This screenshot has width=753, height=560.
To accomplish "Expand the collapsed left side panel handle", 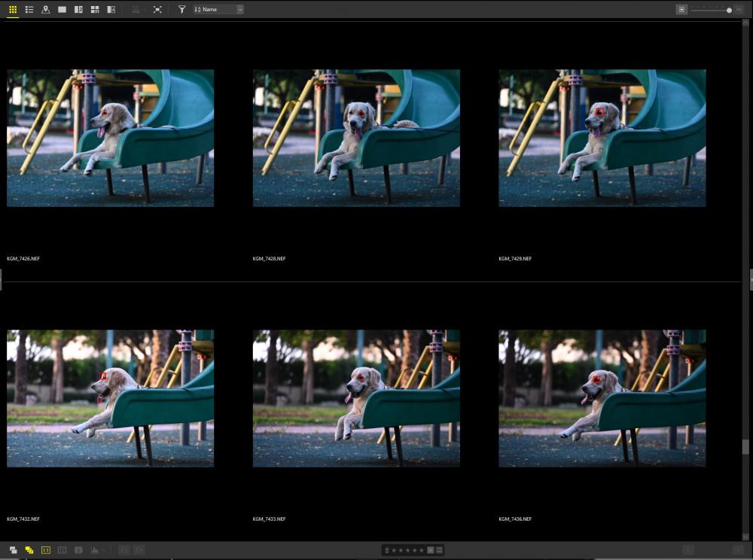I will click(x=1, y=280).
